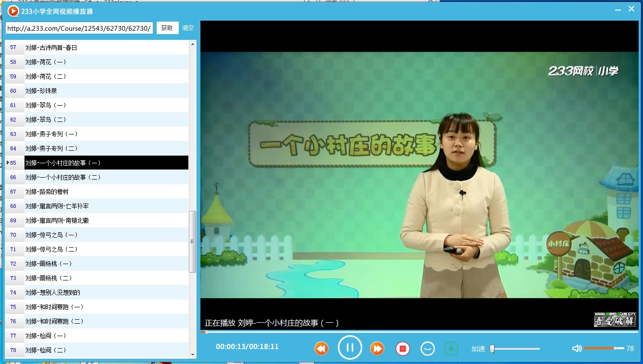
Task: Click the 233 player logo icon
Action: tap(13, 11)
